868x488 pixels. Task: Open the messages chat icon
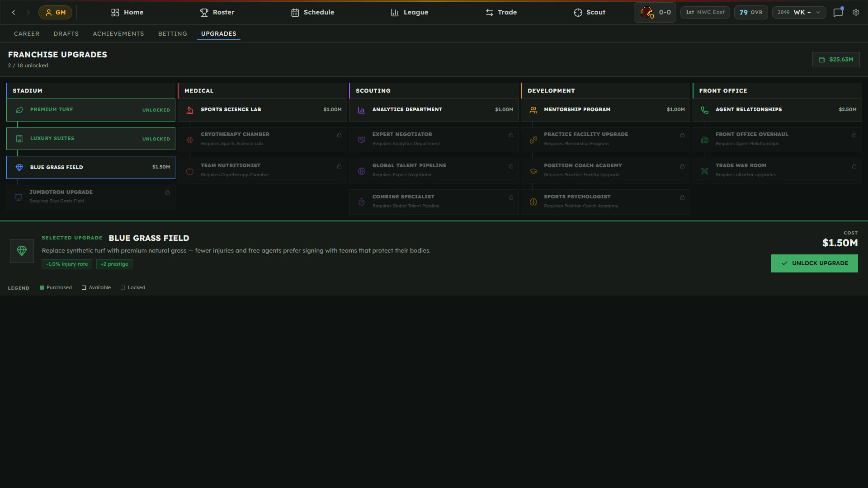838,13
